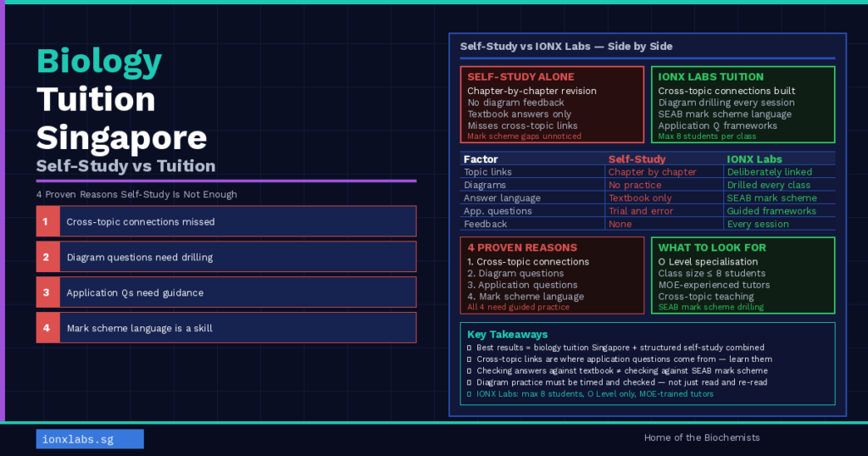The height and width of the screenshot is (456, 868).
Task: Tick the bullet box beside 'IONX Labs: max 8 students'
Action: pyautogui.click(x=470, y=394)
